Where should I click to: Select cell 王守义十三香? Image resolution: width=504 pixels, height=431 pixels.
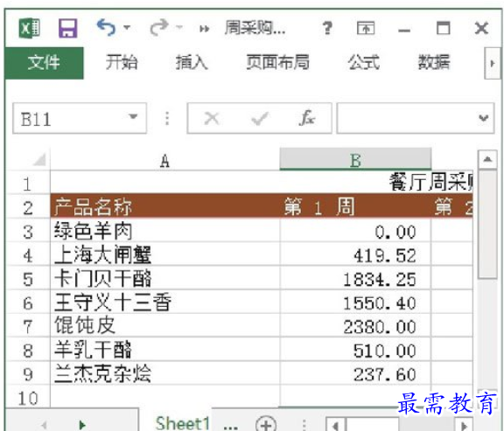(164, 302)
